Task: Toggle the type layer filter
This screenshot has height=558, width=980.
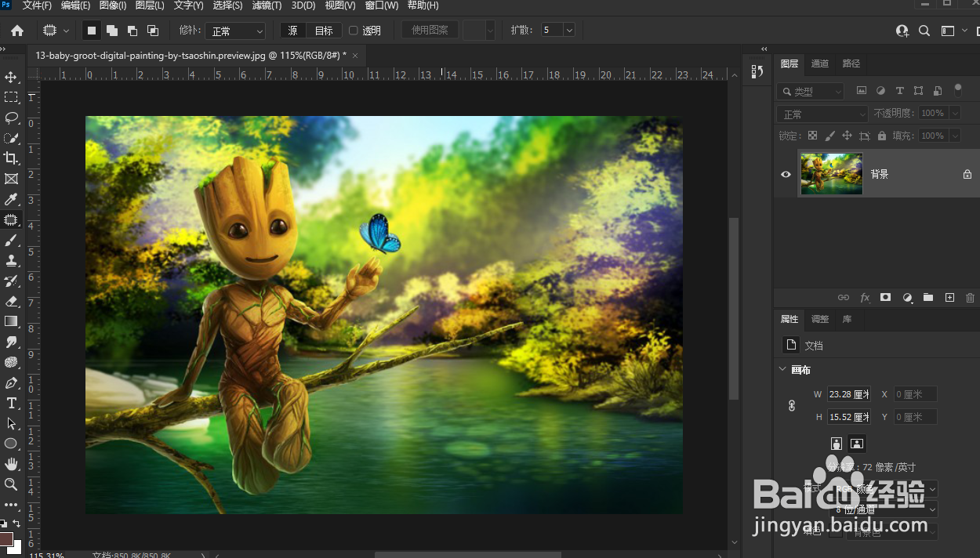Action: click(899, 91)
